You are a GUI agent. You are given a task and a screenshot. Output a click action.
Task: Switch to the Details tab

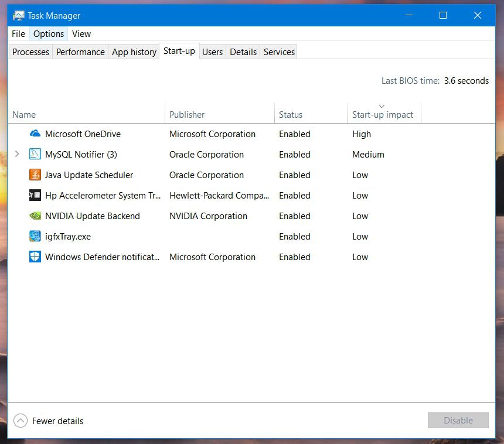pyautogui.click(x=243, y=52)
